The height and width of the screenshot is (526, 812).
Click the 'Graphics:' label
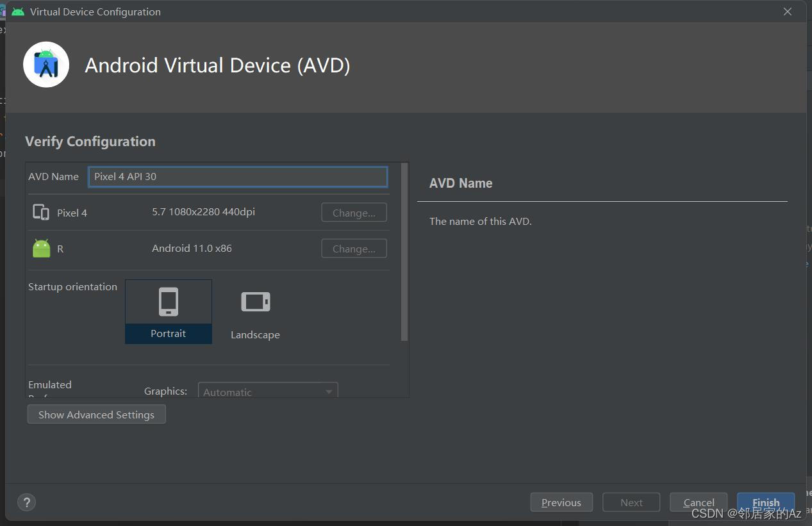click(165, 391)
